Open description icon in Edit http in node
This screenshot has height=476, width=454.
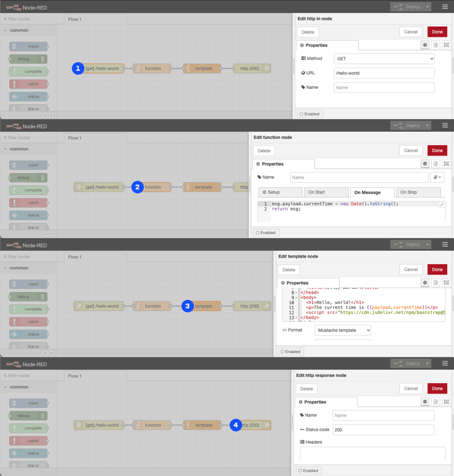[x=435, y=45]
